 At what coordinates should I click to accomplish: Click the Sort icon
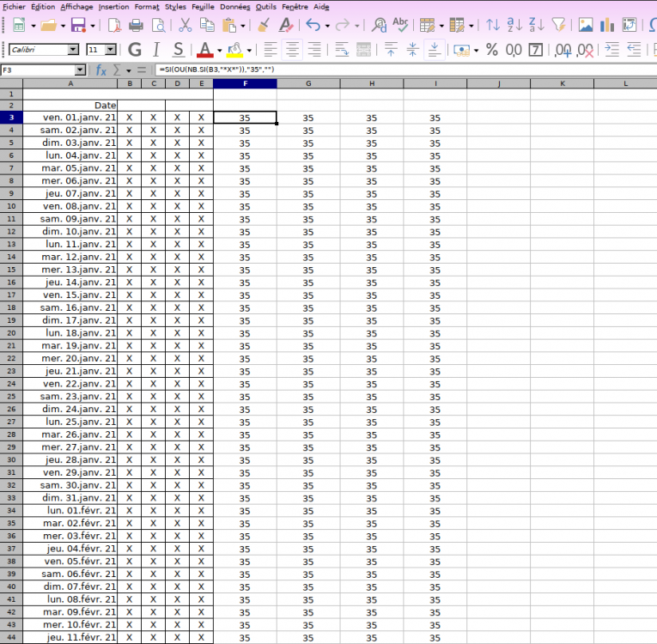click(x=493, y=26)
